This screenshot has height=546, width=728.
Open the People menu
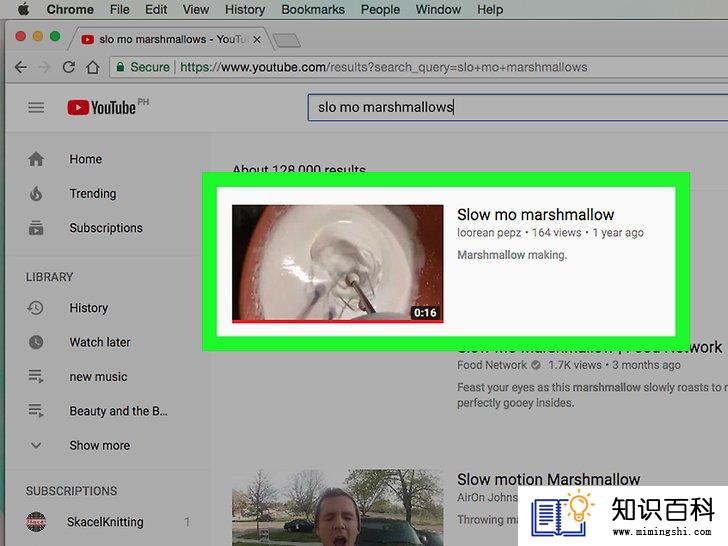[380, 9]
